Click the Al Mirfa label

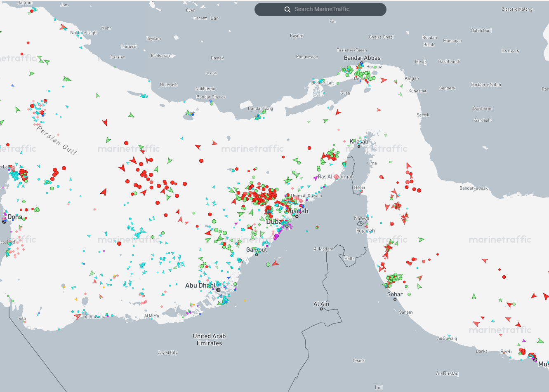pyautogui.click(x=151, y=316)
